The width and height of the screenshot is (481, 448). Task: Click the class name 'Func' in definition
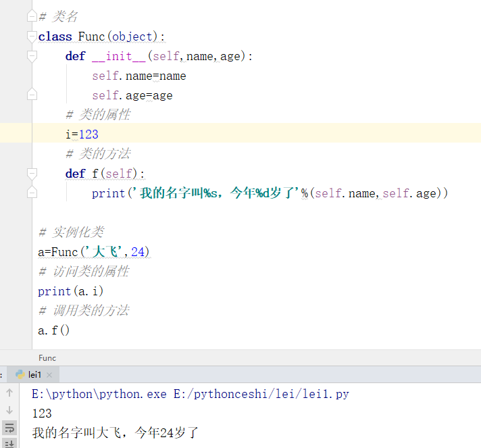[x=91, y=36]
